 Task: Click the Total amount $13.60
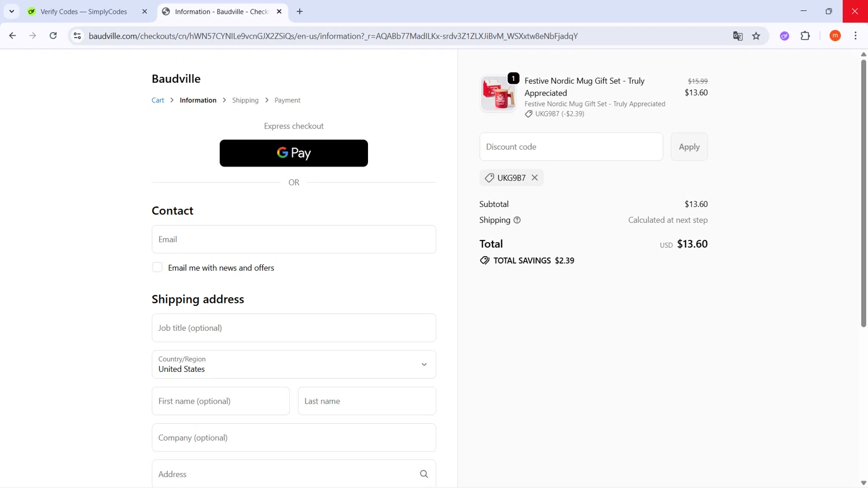(692, 244)
